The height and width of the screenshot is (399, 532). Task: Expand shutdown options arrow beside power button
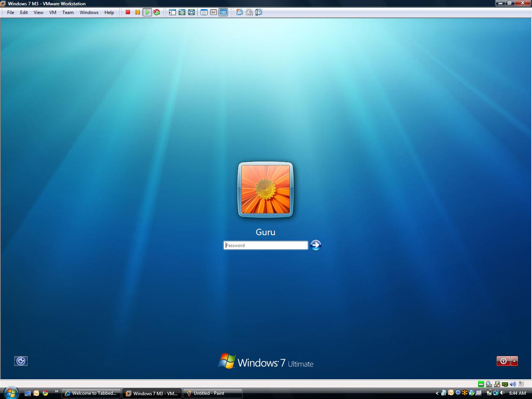pos(515,361)
